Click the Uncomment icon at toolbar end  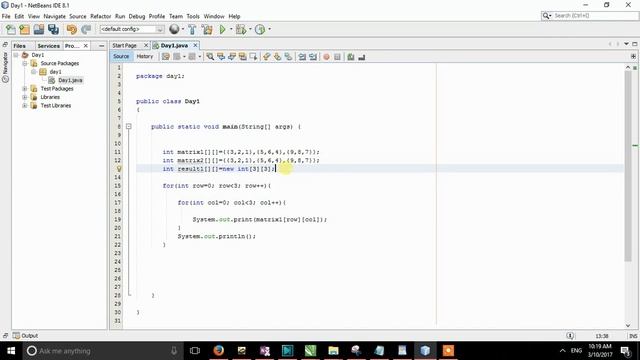[362, 57]
